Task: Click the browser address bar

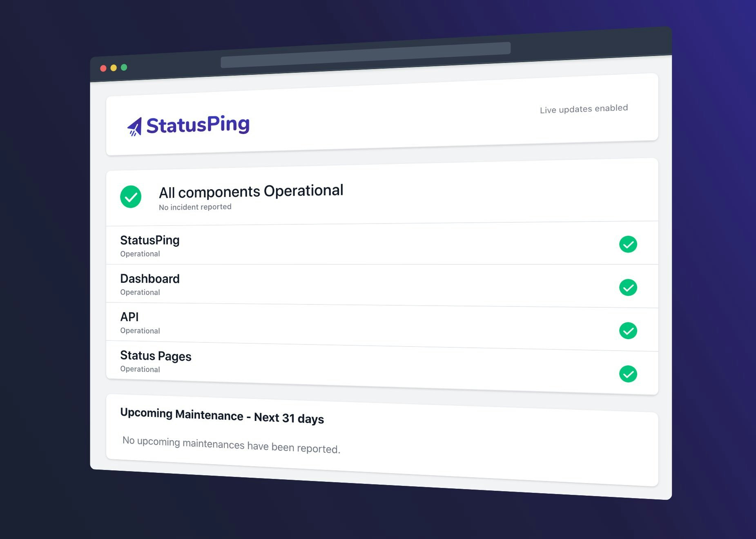Action: [x=366, y=55]
